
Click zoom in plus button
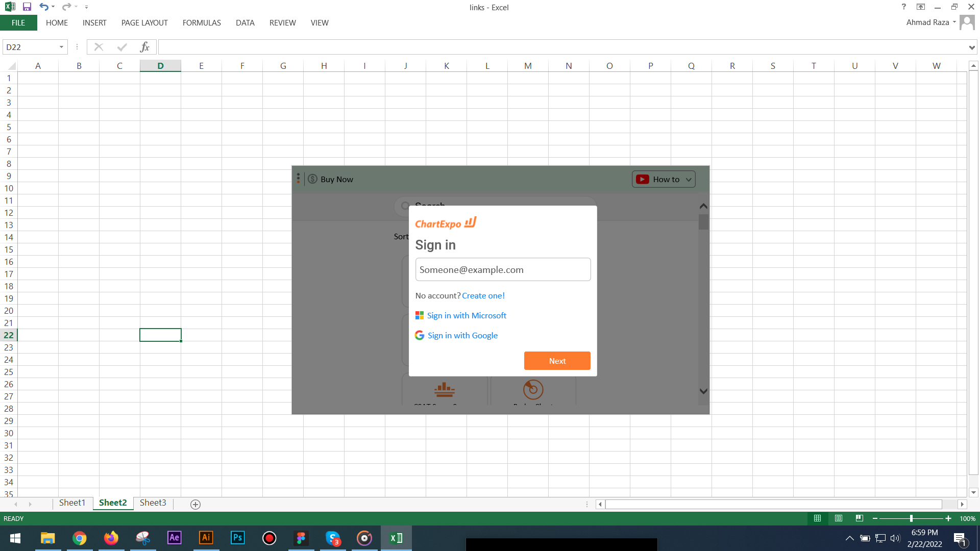948,518
